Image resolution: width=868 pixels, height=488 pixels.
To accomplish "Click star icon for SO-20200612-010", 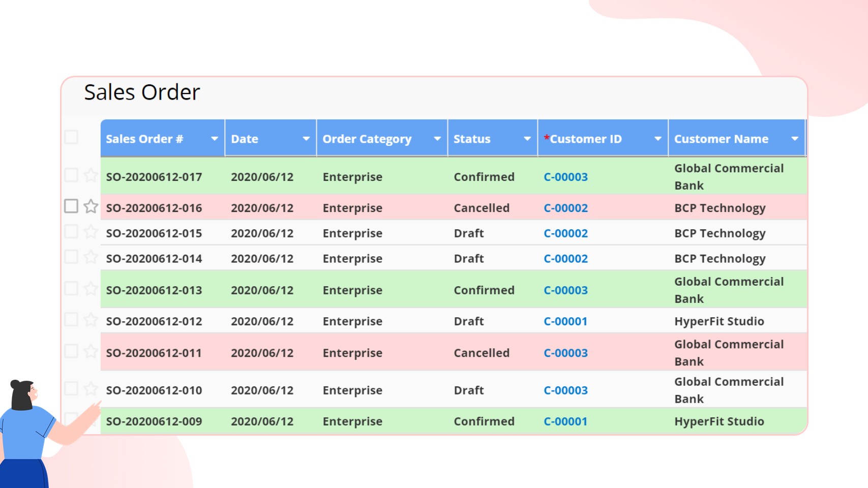I will click(x=91, y=389).
